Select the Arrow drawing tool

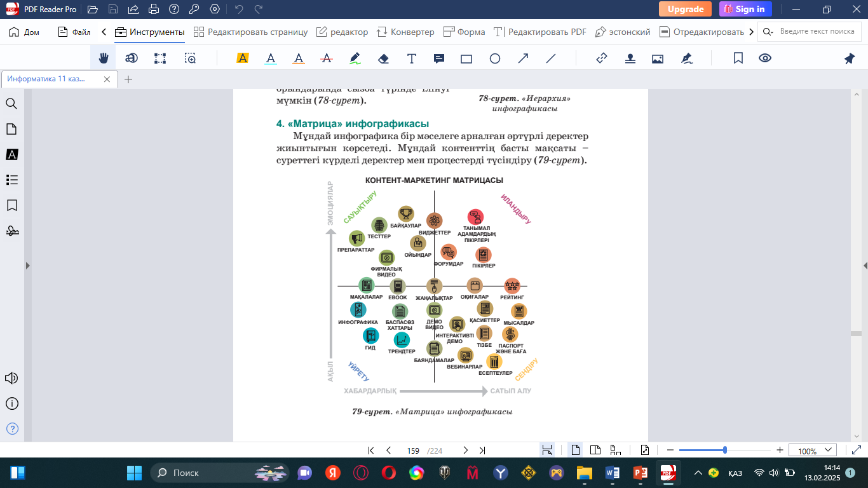pyautogui.click(x=523, y=58)
